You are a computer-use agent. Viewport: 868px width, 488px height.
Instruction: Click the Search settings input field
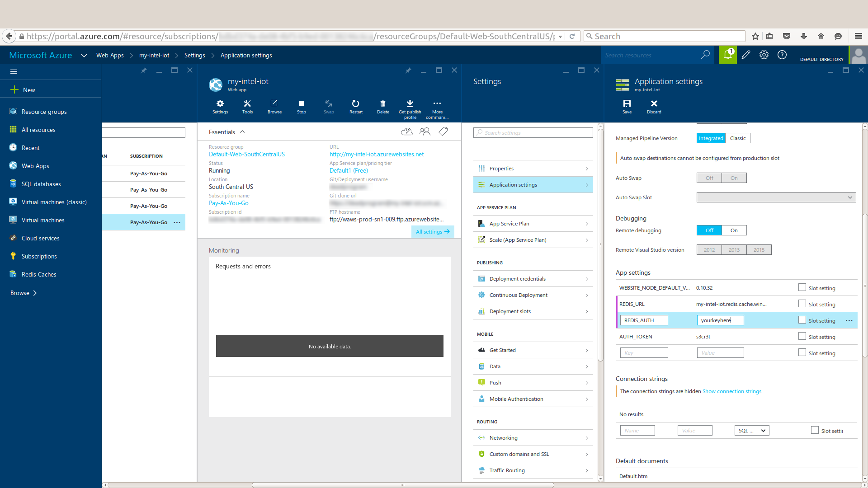pyautogui.click(x=533, y=133)
